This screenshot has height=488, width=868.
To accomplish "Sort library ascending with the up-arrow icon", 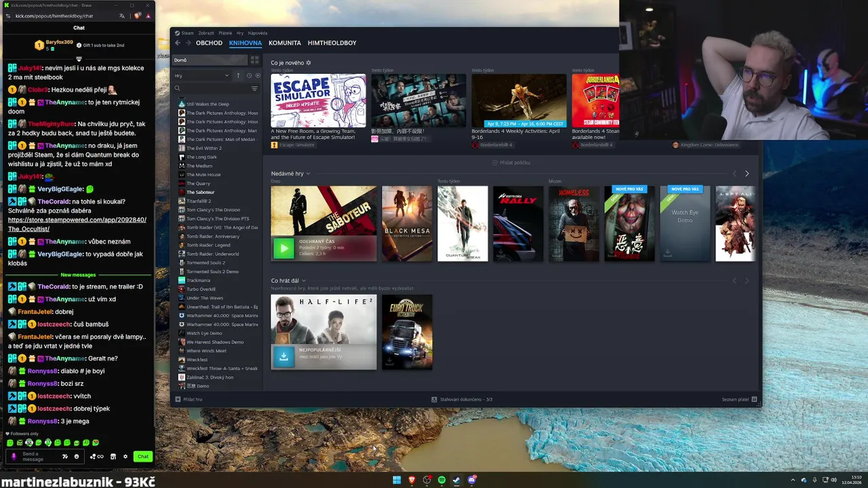I will 238,75.
